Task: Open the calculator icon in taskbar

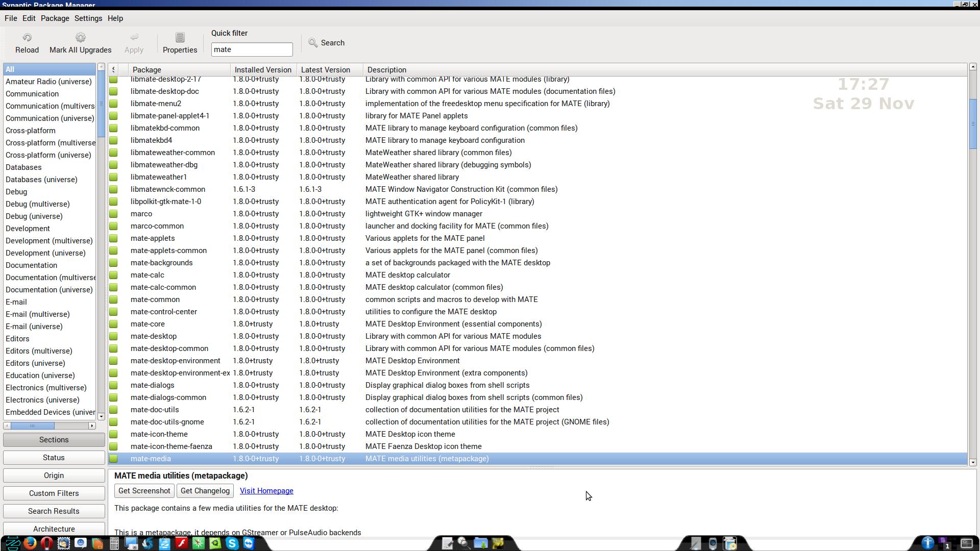Action: [114, 543]
